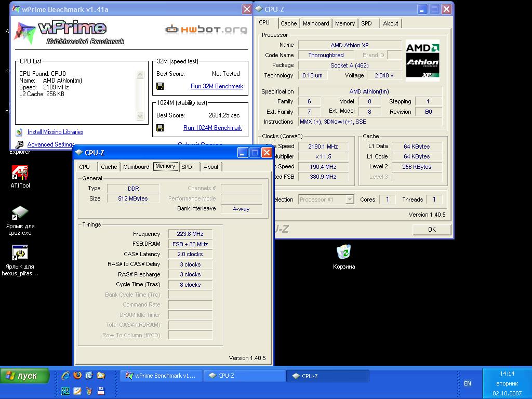Open the Processor #1 selection dropdown
Screen dimensions: 532x399
coord(350,199)
